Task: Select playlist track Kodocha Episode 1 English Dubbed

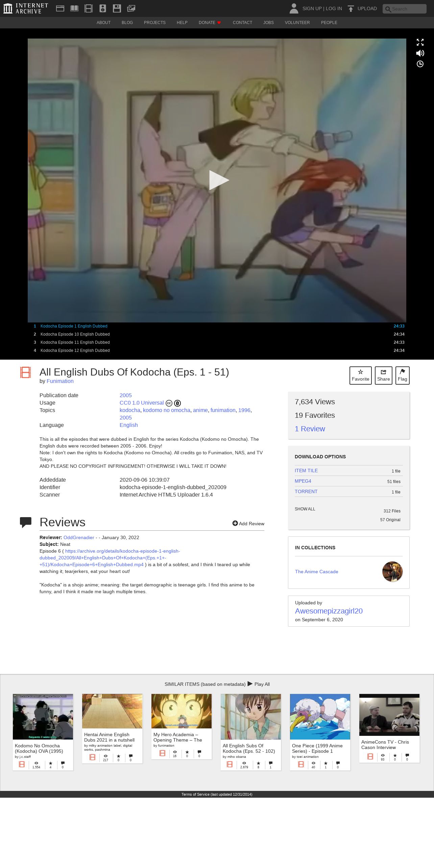Action: tap(217, 326)
